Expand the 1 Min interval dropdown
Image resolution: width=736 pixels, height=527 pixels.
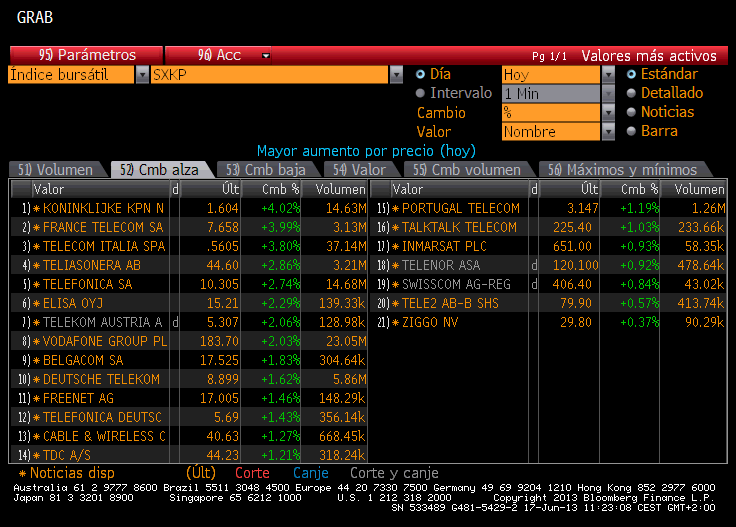608,93
